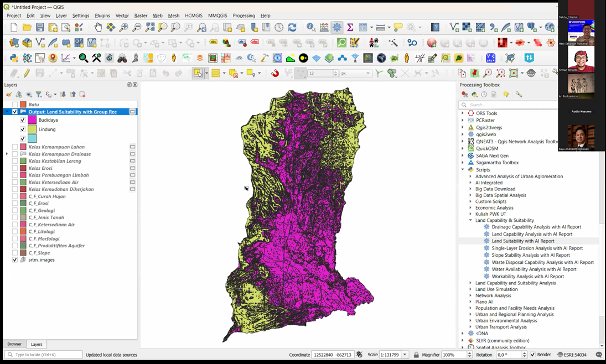This screenshot has height=364, width=606.
Task: Open the Python Console icon
Action: 14,58
